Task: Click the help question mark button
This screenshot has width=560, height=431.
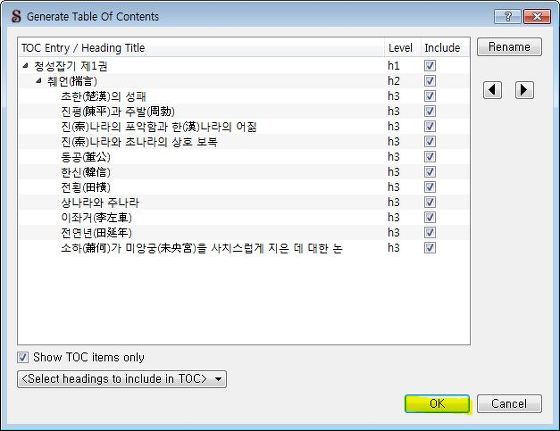Action: pyautogui.click(x=508, y=16)
